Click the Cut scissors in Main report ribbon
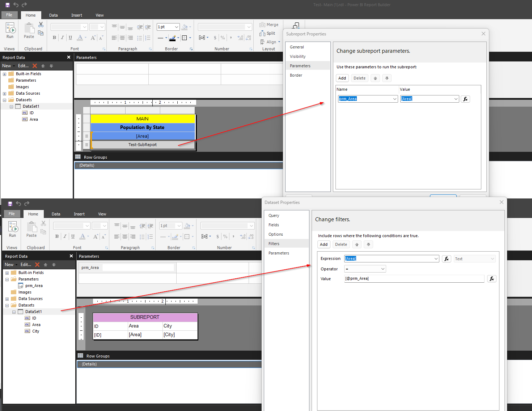 tap(41, 25)
